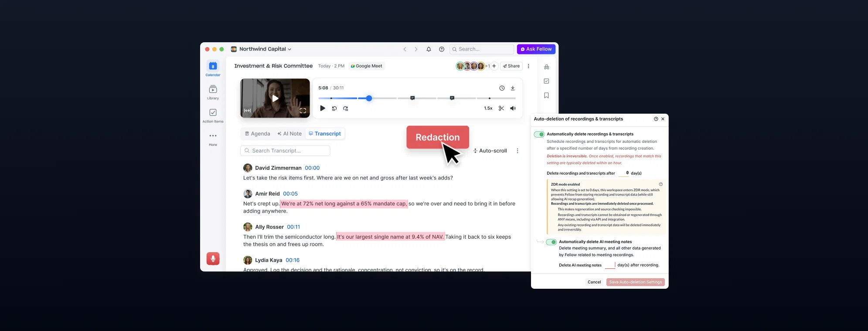This screenshot has width=868, height=331.
Task: Open the recording history clock icon
Action: pos(502,88)
